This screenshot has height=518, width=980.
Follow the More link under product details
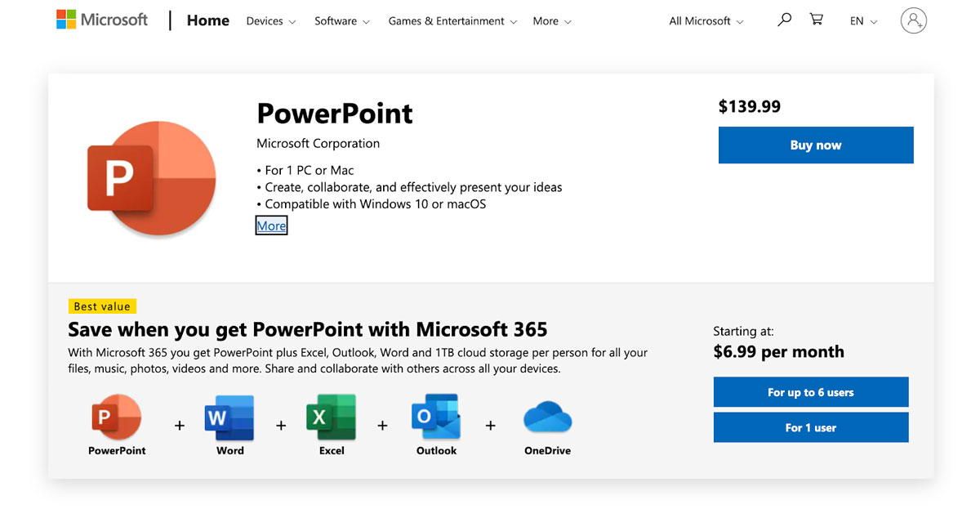click(x=271, y=226)
